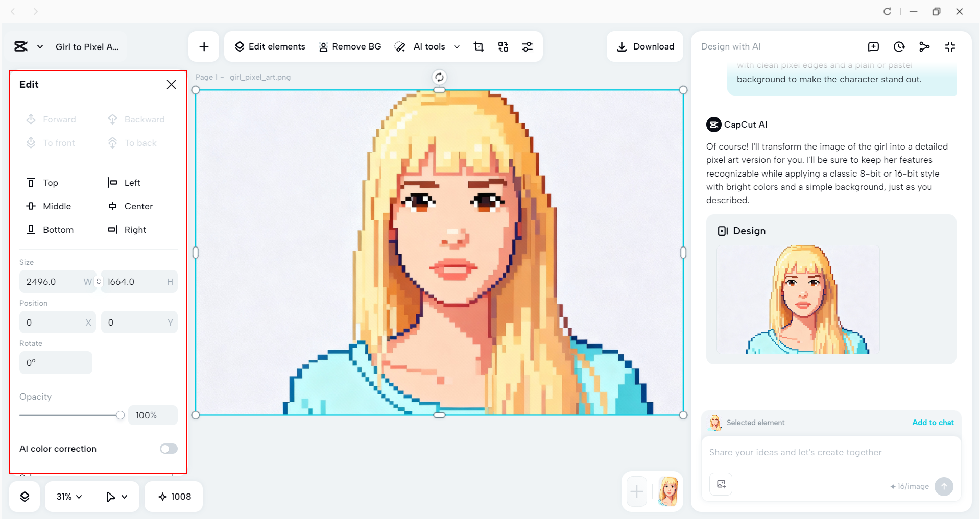Align the image to Bottom
Screen dimensions: 980x519
(50, 229)
